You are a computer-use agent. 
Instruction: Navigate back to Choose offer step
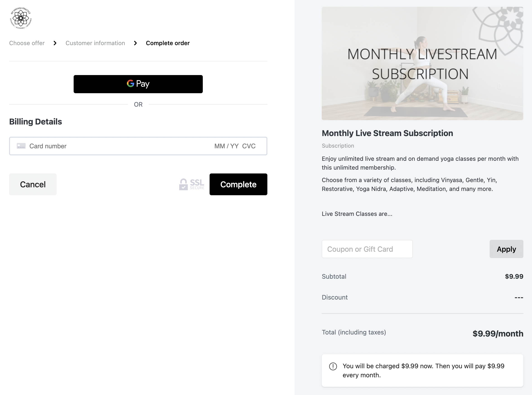[27, 43]
